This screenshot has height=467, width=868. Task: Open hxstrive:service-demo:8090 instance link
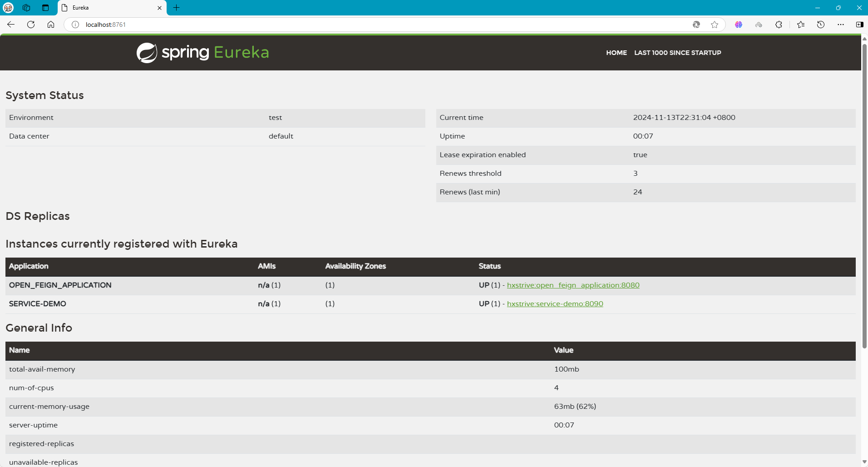point(555,304)
